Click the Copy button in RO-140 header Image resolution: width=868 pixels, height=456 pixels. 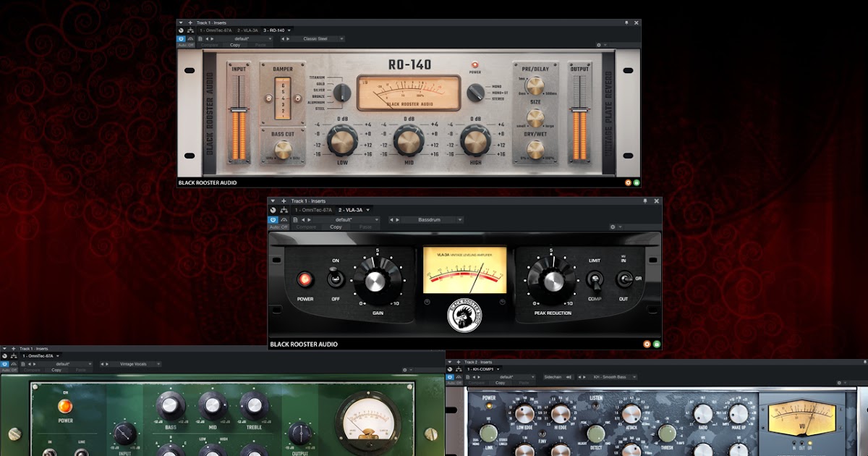pyautogui.click(x=234, y=45)
